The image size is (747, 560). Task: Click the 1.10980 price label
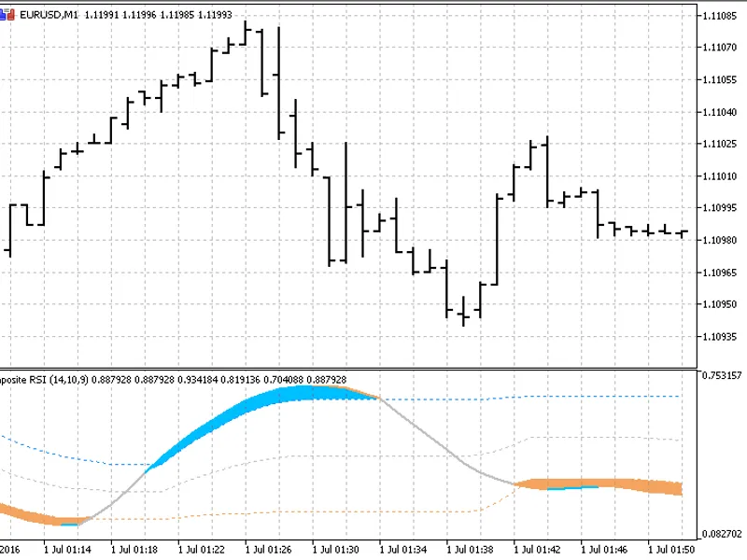pos(719,240)
